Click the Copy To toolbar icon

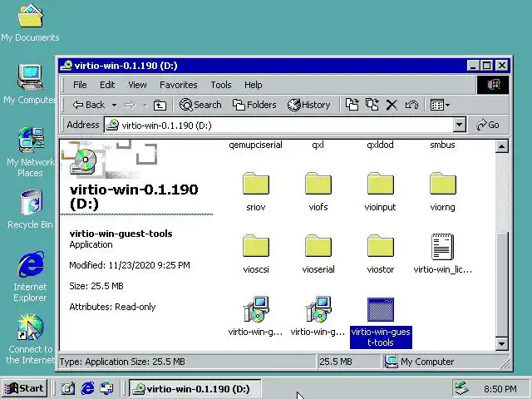point(372,105)
